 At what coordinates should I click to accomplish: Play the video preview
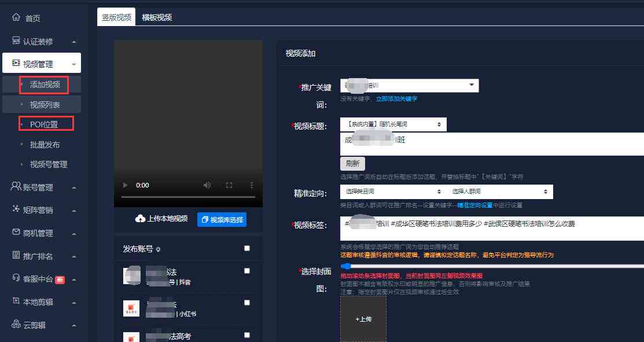click(125, 185)
